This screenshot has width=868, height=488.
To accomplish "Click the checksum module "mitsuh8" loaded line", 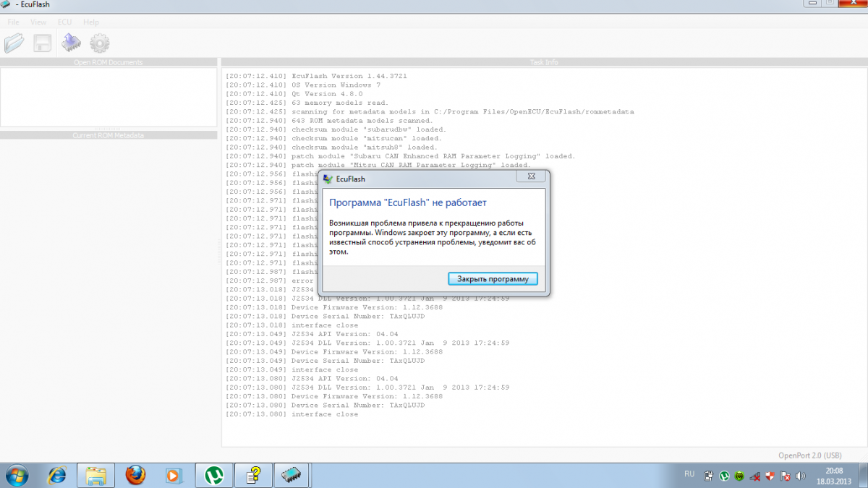I will [331, 147].
